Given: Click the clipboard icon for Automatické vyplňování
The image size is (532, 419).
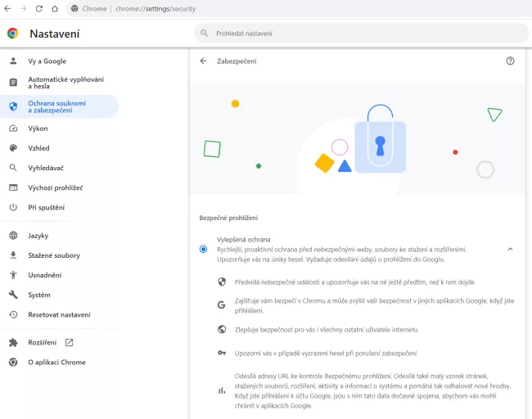Looking at the screenshot, I should [x=13, y=83].
